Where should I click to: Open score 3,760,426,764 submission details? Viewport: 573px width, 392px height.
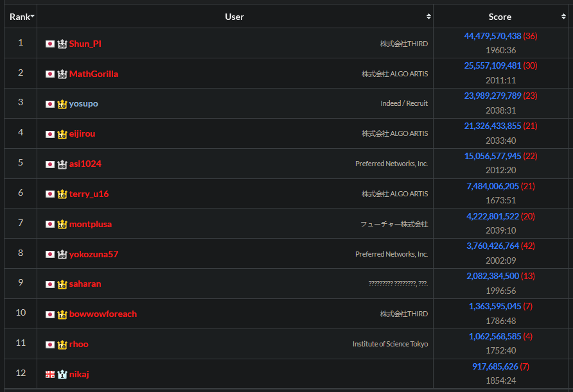coord(493,246)
